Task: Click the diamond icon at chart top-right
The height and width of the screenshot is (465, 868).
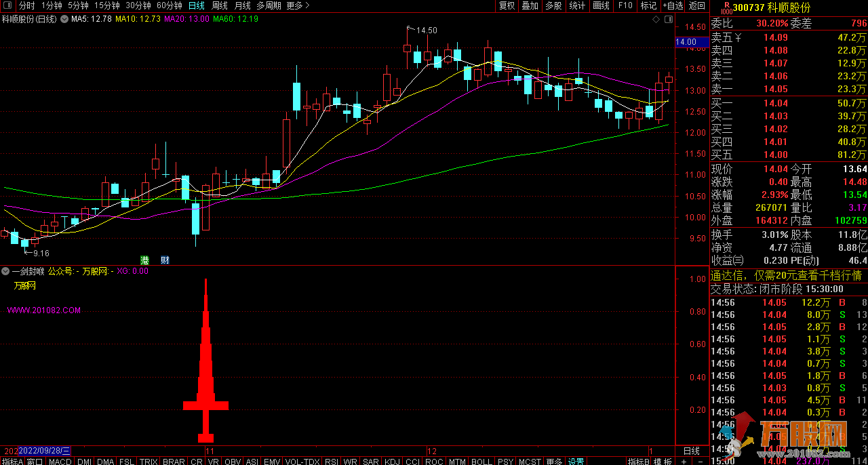Action: click(x=656, y=20)
